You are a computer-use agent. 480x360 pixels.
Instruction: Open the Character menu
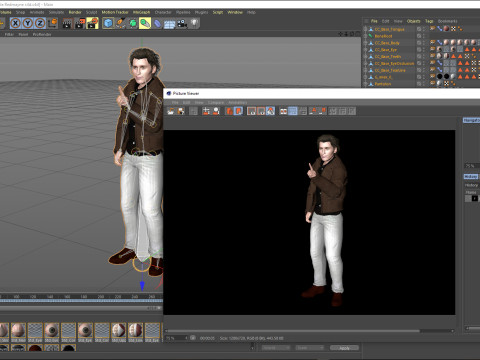pyautogui.click(x=163, y=12)
